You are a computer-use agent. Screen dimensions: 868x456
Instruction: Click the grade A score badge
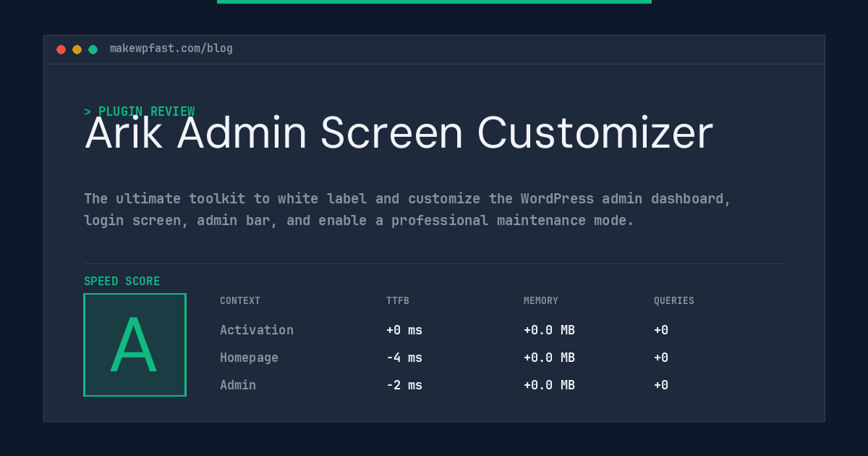point(135,345)
